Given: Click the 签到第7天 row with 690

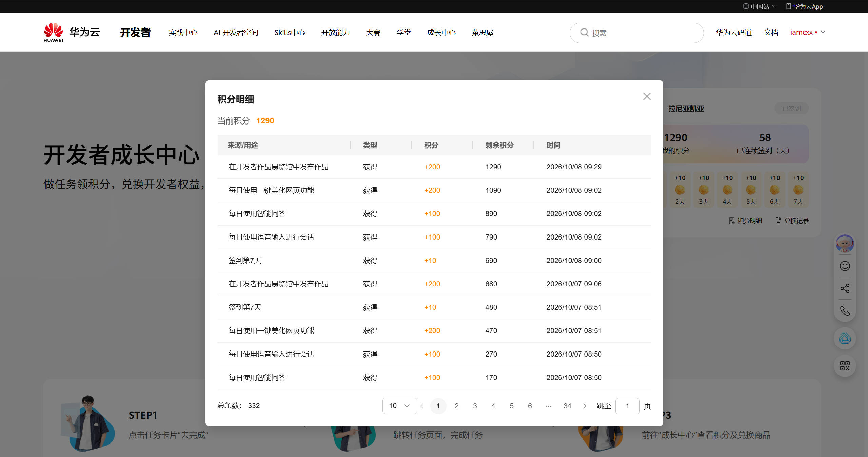Looking at the screenshot, I should tap(434, 261).
